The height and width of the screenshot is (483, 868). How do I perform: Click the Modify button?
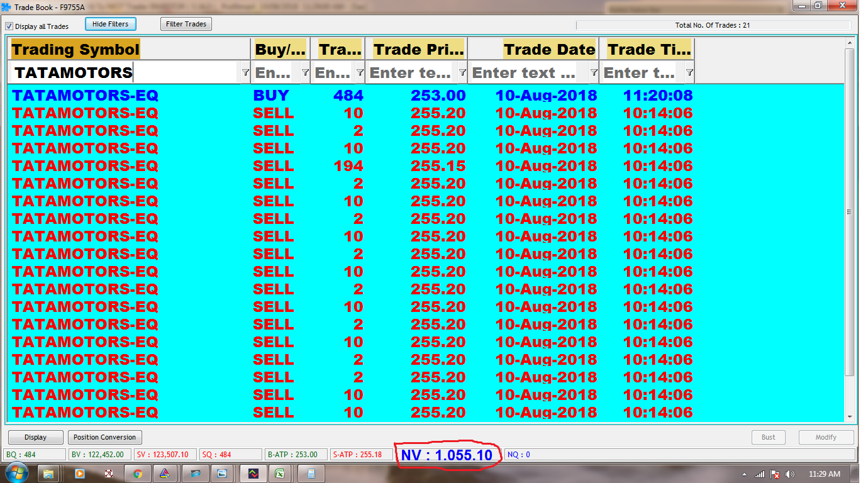pos(826,437)
